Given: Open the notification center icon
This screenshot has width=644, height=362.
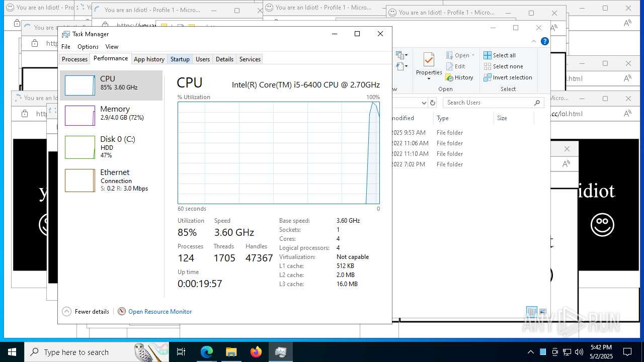Looking at the screenshot, I should point(627,352).
